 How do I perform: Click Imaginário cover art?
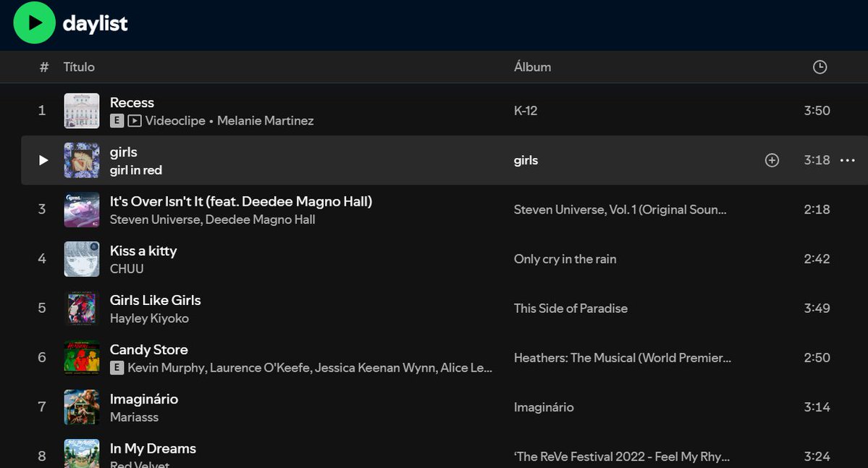tap(82, 407)
